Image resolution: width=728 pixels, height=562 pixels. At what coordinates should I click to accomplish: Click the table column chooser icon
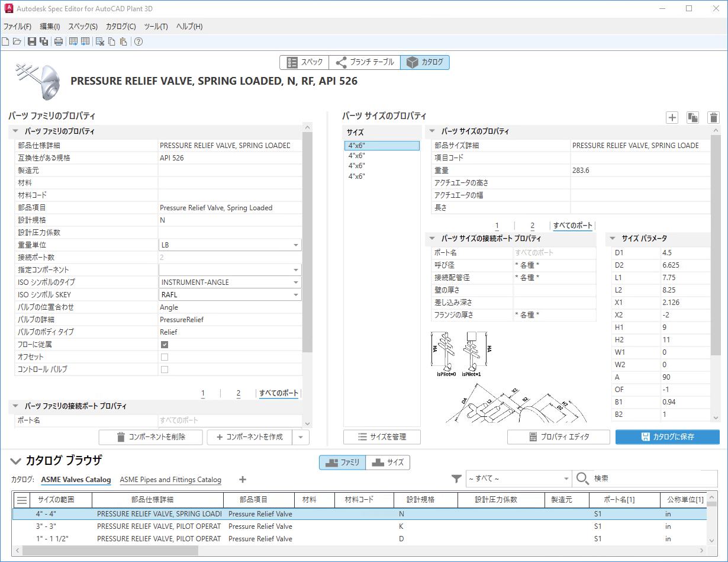tap(22, 500)
